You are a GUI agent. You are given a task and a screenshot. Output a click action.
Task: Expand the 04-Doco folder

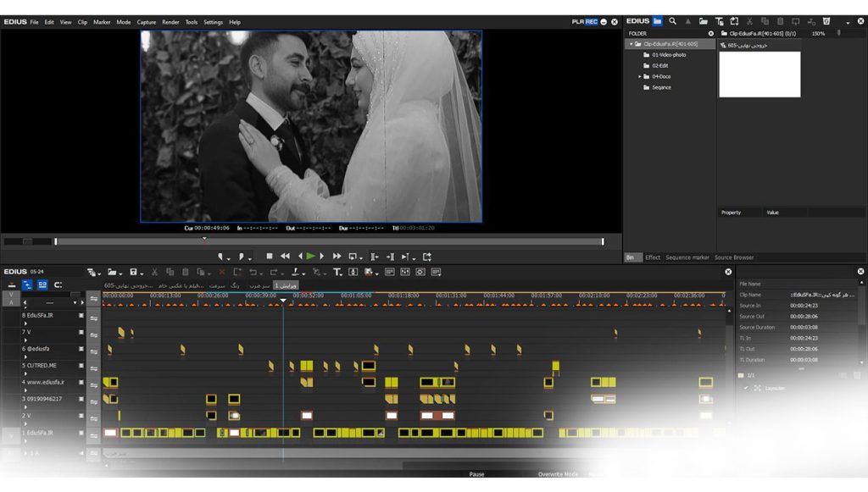(639, 76)
